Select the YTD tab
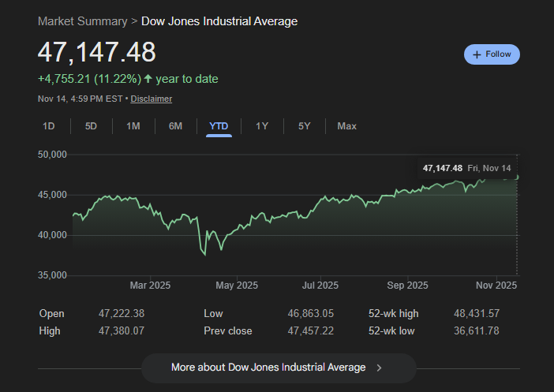Image resolution: width=554 pixels, height=392 pixels. pyautogui.click(x=219, y=126)
